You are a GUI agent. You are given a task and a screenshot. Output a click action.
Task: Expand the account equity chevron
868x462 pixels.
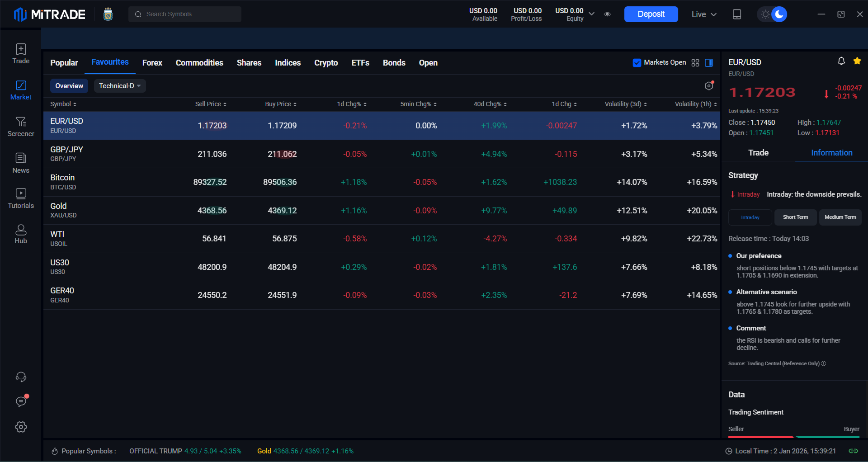pos(591,14)
